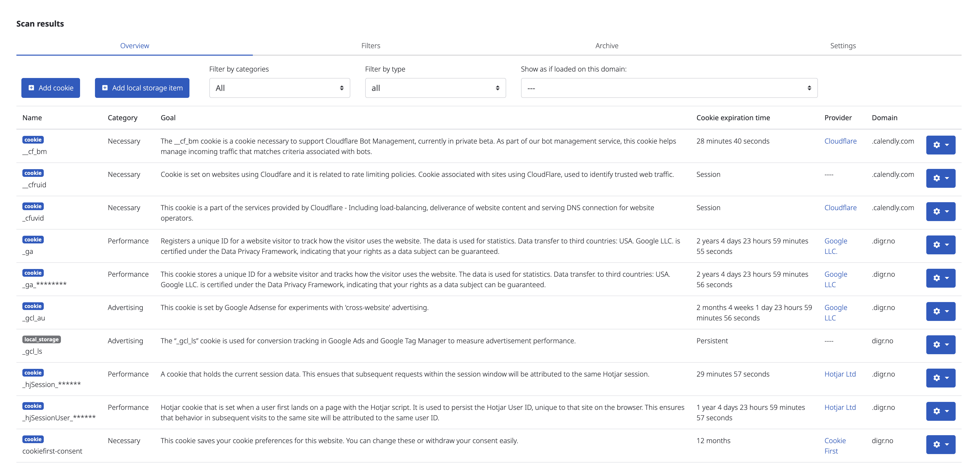Expand the domain selection dropdown
The width and height of the screenshot is (980, 463).
point(669,88)
